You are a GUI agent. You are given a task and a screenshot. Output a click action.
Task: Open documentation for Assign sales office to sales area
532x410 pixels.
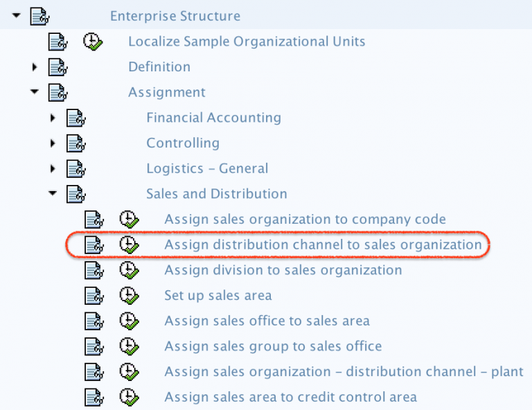(x=94, y=321)
